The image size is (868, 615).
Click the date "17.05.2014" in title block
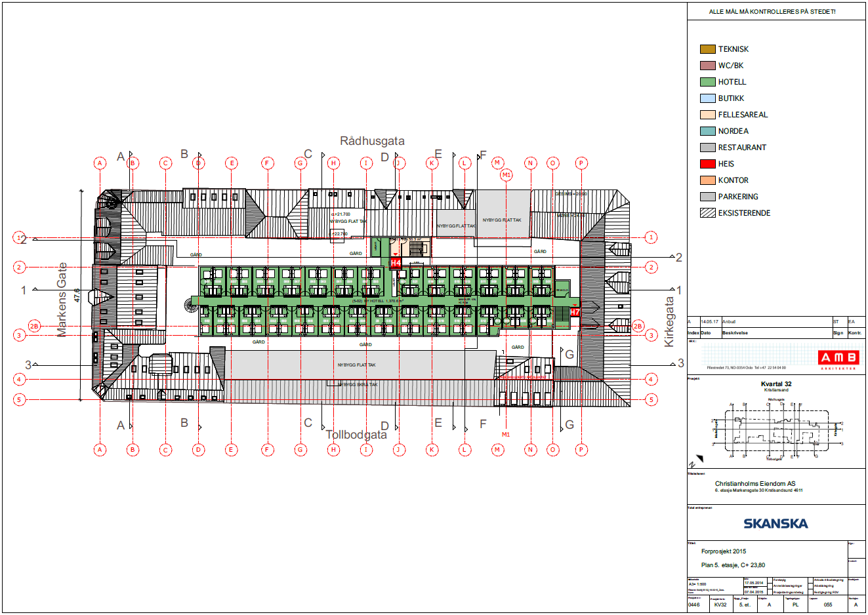pos(754,583)
